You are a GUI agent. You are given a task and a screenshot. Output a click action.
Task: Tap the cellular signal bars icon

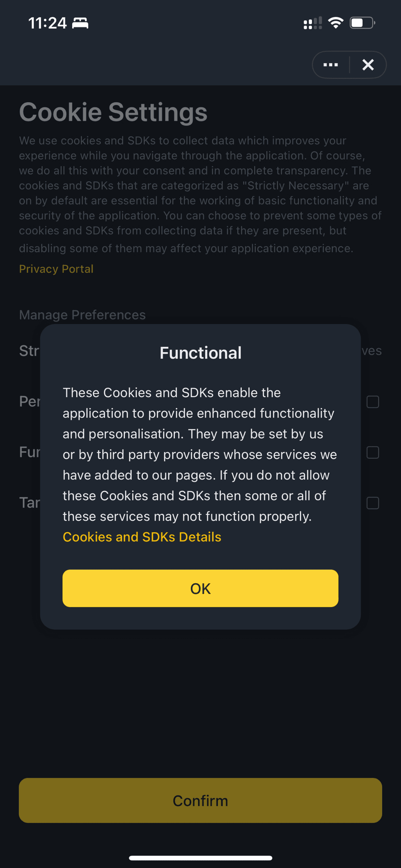point(312,23)
